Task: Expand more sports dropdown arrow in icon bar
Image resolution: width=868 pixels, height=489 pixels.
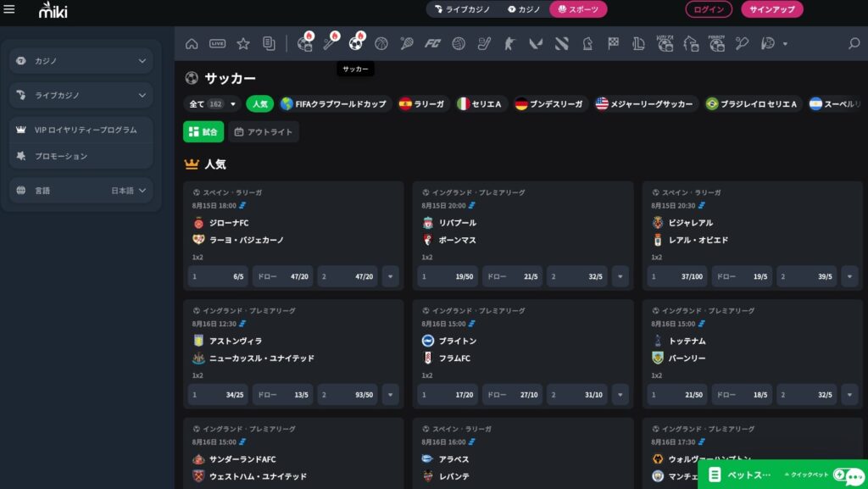Action: (785, 44)
